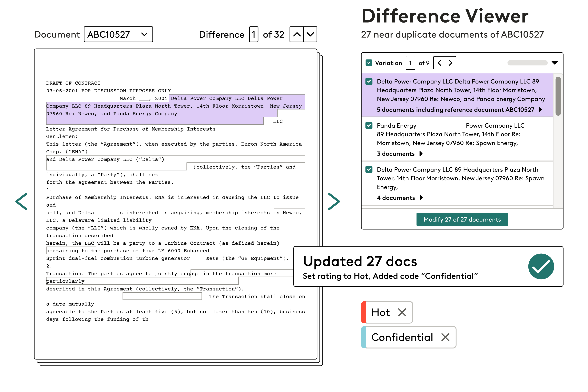Navigate to previous document with left chevron
The image size is (588, 392).
[x=22, y=201]
